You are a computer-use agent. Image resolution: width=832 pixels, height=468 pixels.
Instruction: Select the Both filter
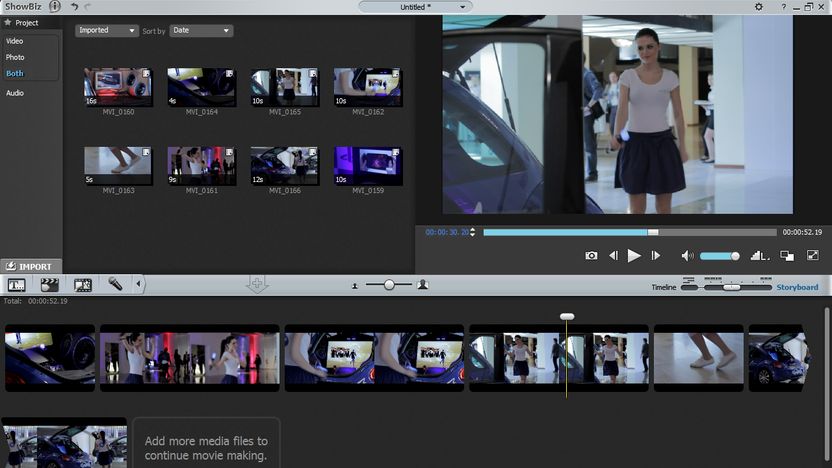tap(14, 73)
